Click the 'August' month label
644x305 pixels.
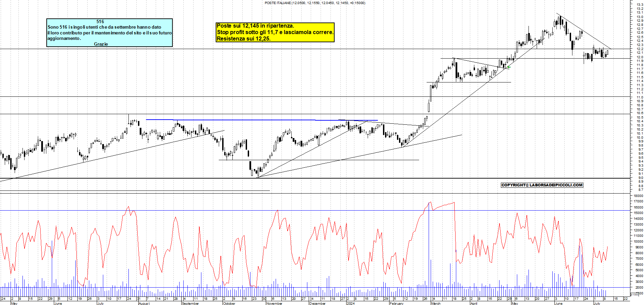point(144,303)
